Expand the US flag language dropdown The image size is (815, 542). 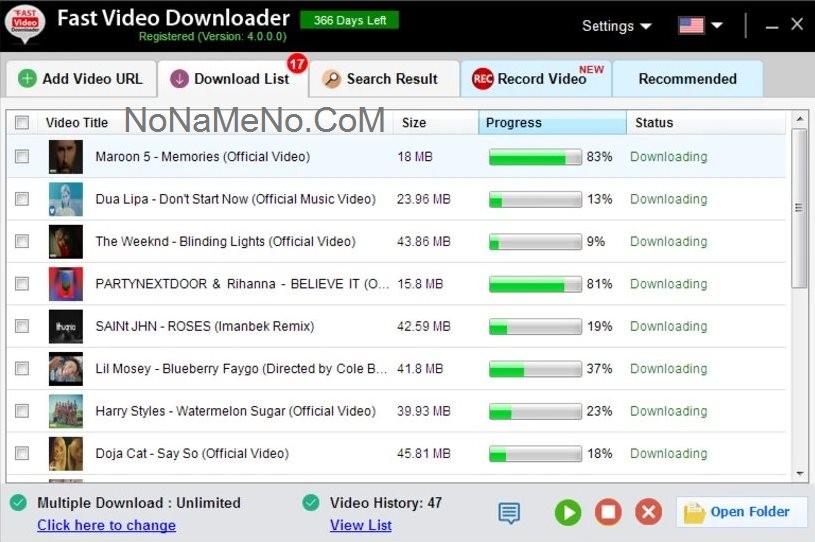(700, 25)
